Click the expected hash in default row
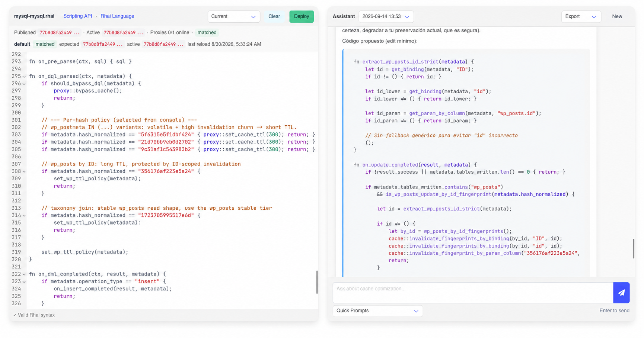 [x=103, y=44]
